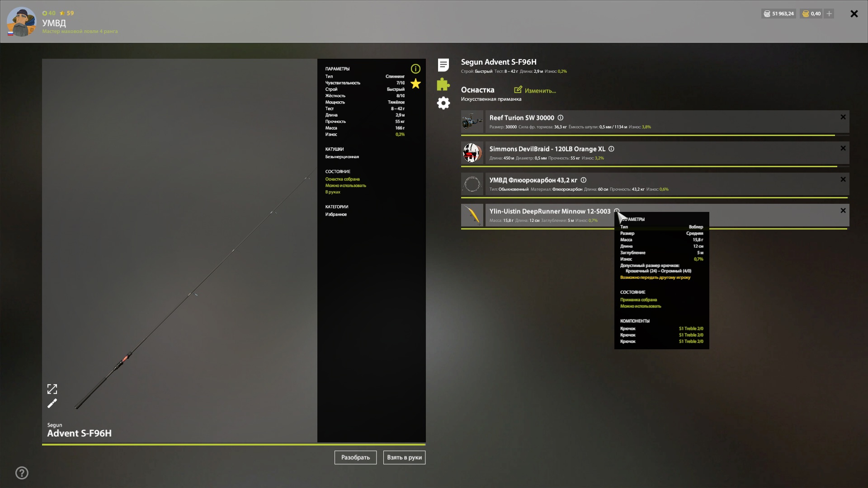868x488 pixels.
Task: Remove the Ylin-Uistin DeepRunner Minnow lure
Action: [x=843, y=211]
